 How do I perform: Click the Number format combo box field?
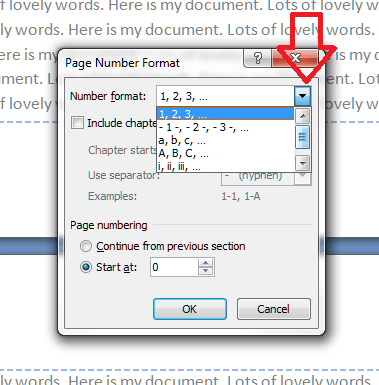pyautogui.click(x=225, y=96)
